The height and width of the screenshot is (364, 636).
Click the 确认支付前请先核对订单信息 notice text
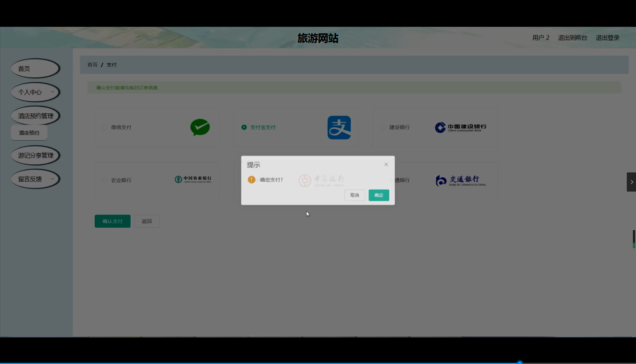[x=127, y=88]
